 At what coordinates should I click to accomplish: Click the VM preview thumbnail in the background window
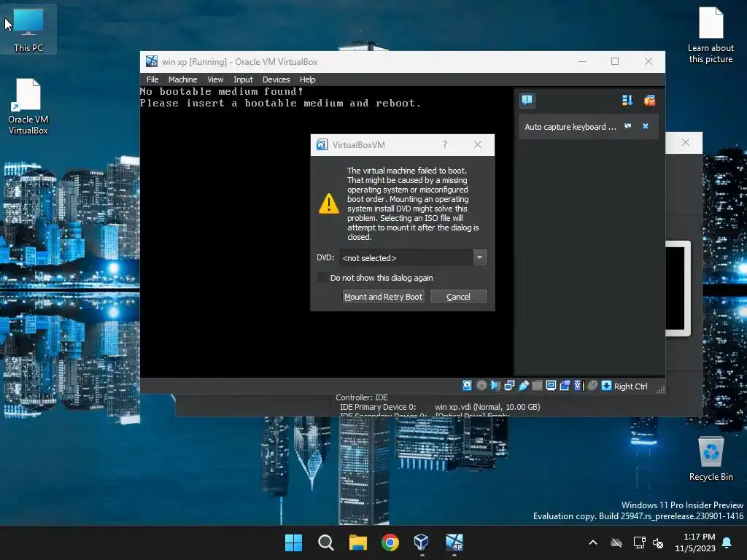tap(678, 288)
